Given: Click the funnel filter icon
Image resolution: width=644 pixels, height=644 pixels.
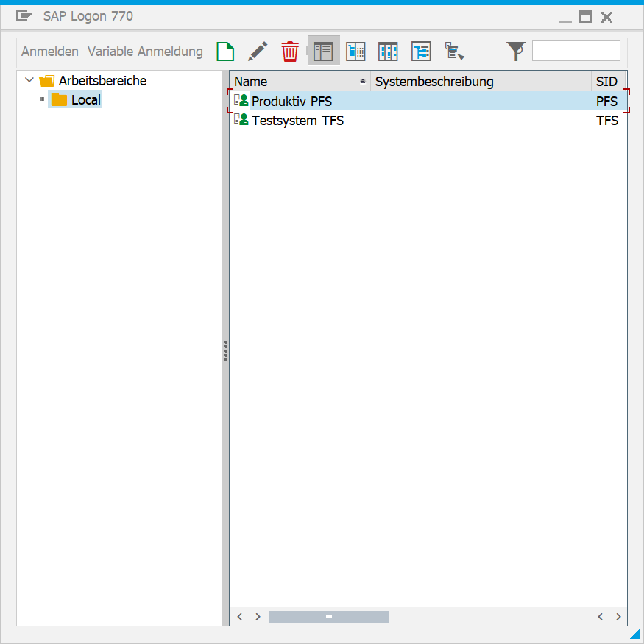Looking at the screenshot, I should pyautogui.click(x=516, y=52).
